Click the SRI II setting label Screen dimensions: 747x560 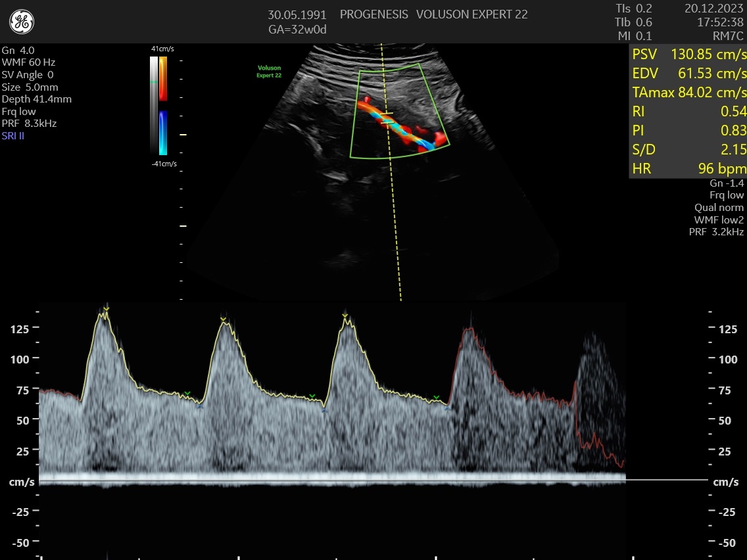pos(13,135)
